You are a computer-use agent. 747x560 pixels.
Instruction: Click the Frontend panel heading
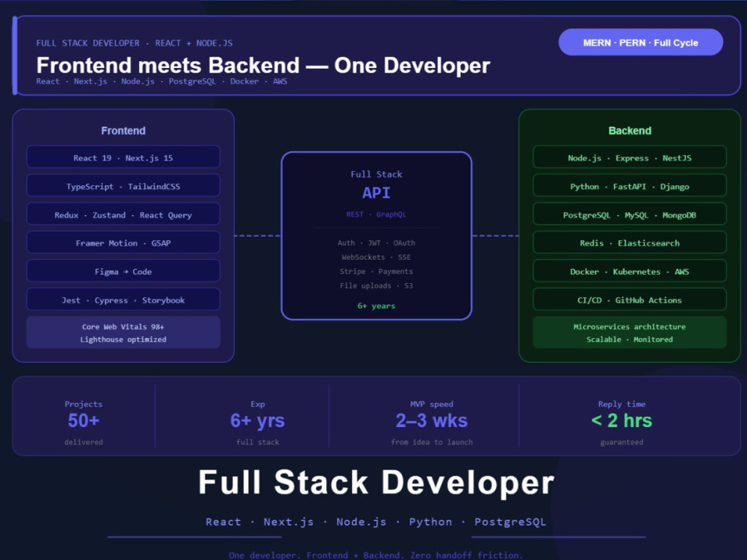click(123, 131)
